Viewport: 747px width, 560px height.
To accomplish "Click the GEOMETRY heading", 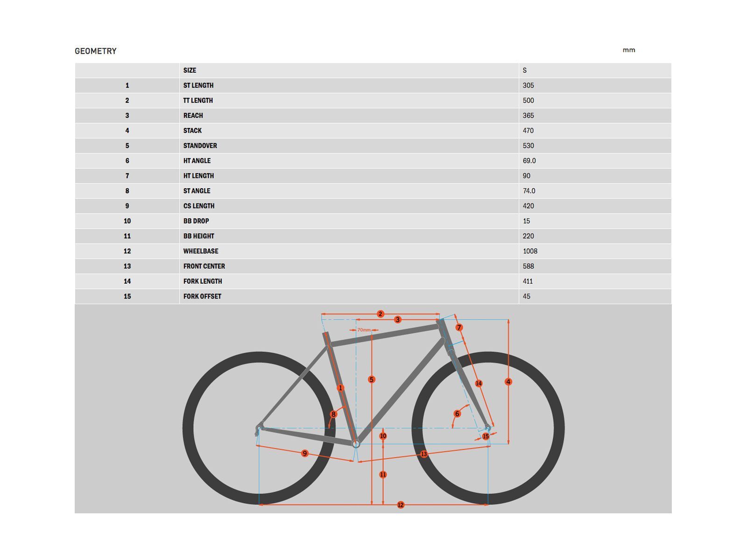I will pos(96,51).
